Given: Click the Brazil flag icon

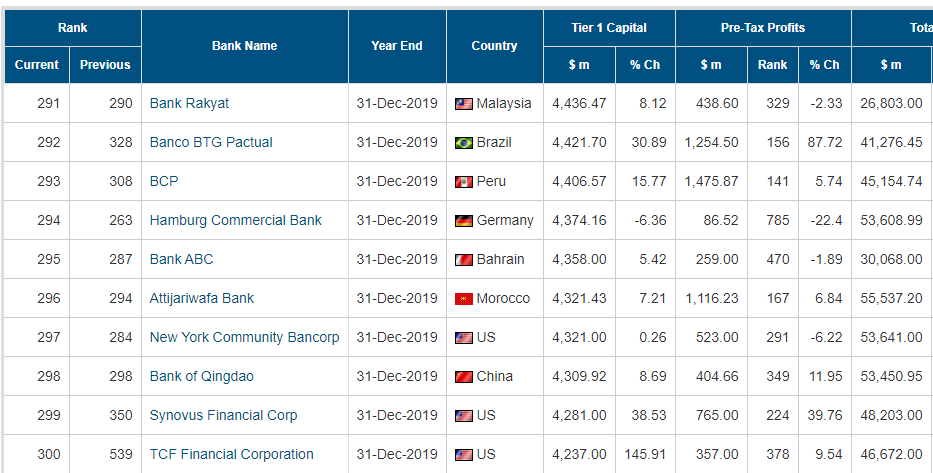Looking at the screenshot, I should click(x=464, y=143).
